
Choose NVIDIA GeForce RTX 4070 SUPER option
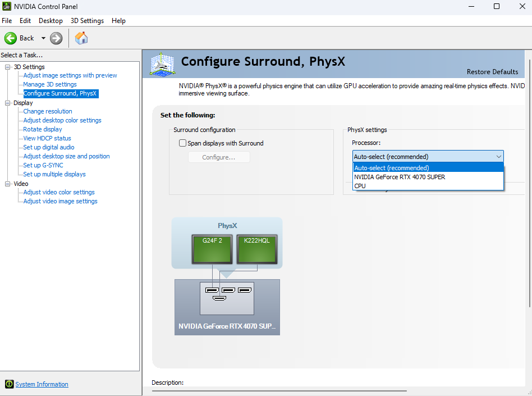428,177
